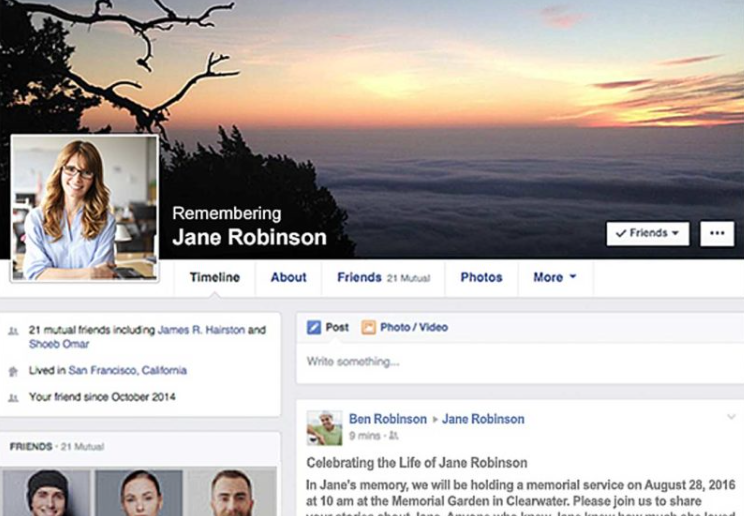
Task: Click the Photo / Video picture icon
Action: click(368, 327)
